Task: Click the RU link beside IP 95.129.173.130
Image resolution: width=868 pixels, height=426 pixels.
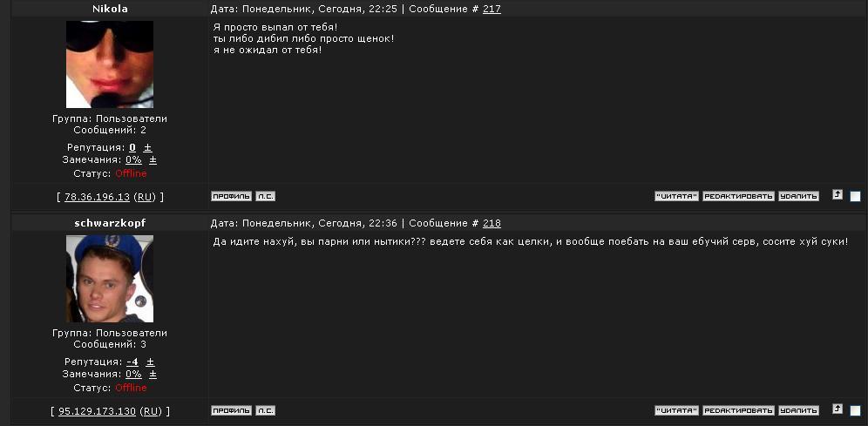Action: pos(151,411)
